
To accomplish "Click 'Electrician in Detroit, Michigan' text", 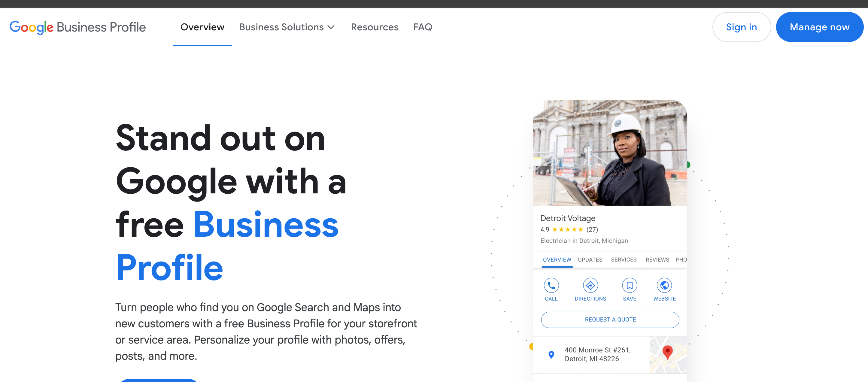I will (x=584, y=241).
